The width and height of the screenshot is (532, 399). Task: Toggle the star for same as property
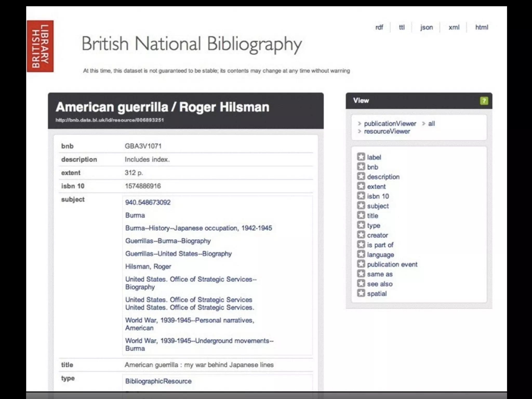pyautogui.click(x=361, y=274)
